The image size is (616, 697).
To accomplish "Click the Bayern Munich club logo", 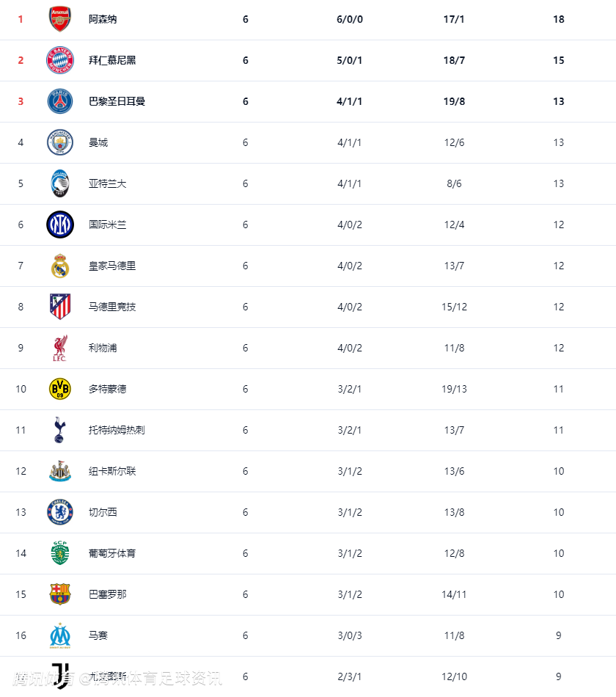I will (x=60, y=60).
